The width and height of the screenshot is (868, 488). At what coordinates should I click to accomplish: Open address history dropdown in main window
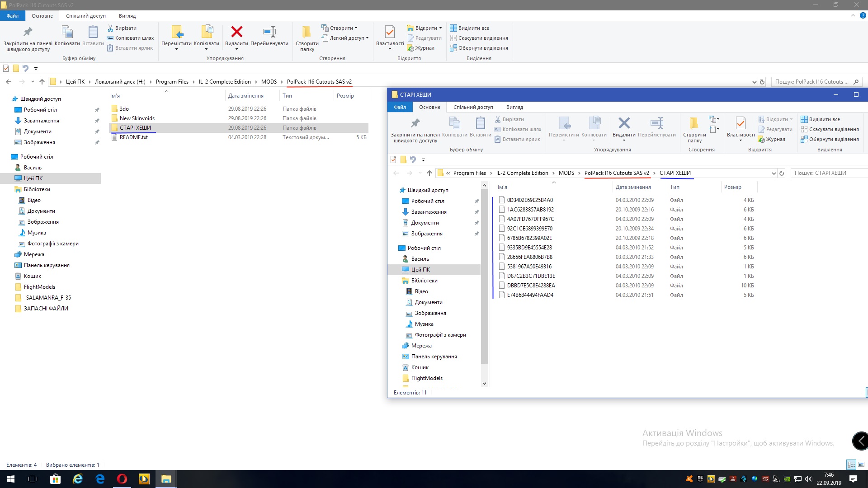click(754, 82)
